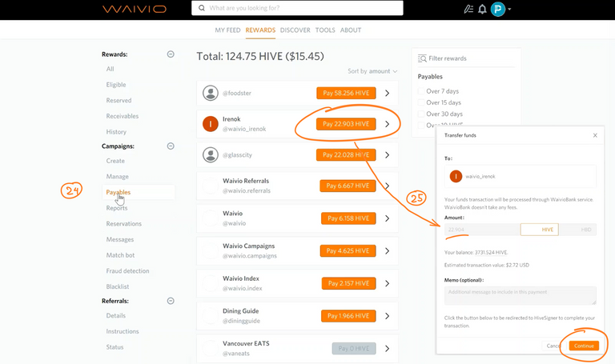The image size is (615, 364).
Task: Expand the Waivio Index row chevron
Action: pos(387,283)
